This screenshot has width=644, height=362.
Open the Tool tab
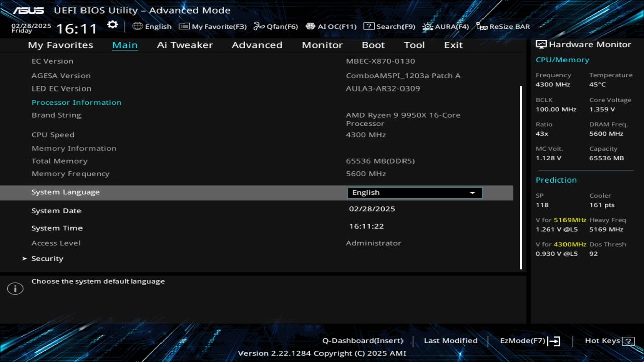tap(414, 45)
